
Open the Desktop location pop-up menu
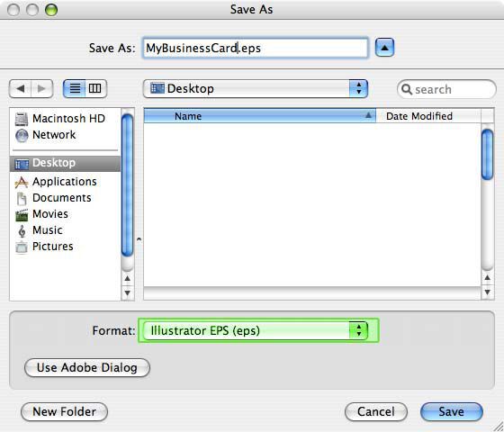click(256, 89)
